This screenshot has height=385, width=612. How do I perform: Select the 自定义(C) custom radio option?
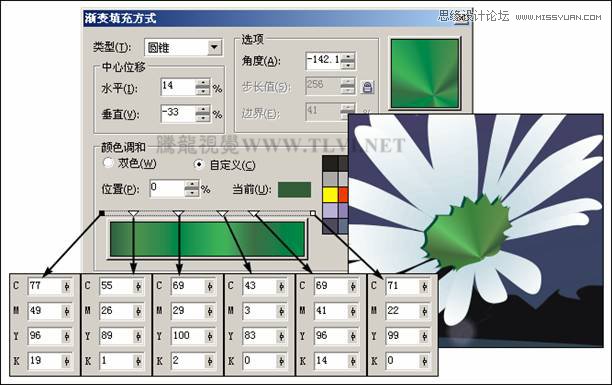[199, 164]
